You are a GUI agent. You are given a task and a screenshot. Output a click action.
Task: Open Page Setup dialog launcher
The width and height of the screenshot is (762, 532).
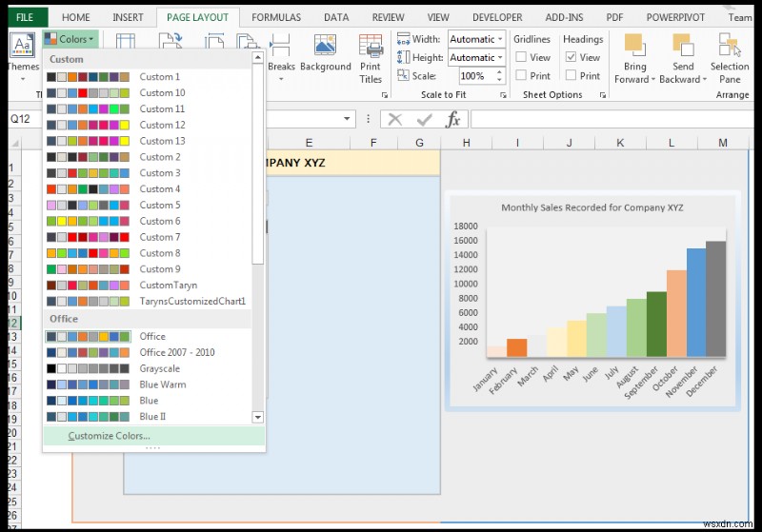[385, 95]
